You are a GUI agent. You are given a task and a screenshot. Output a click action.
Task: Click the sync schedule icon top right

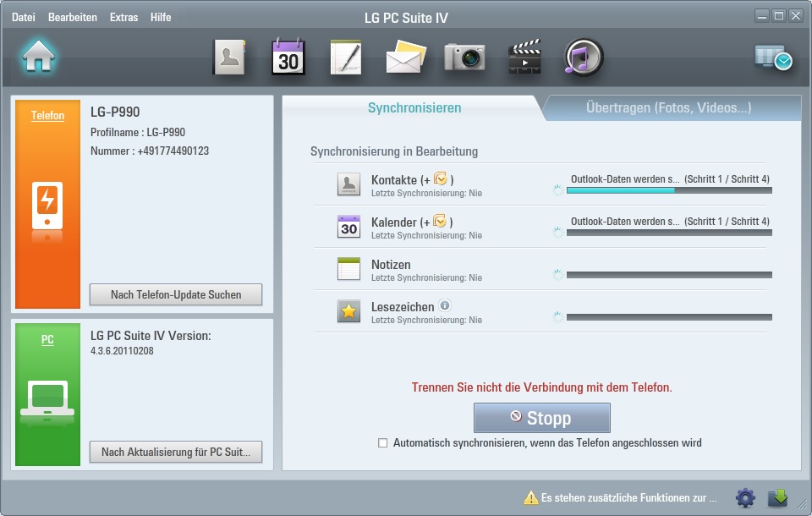pos(772,58)
